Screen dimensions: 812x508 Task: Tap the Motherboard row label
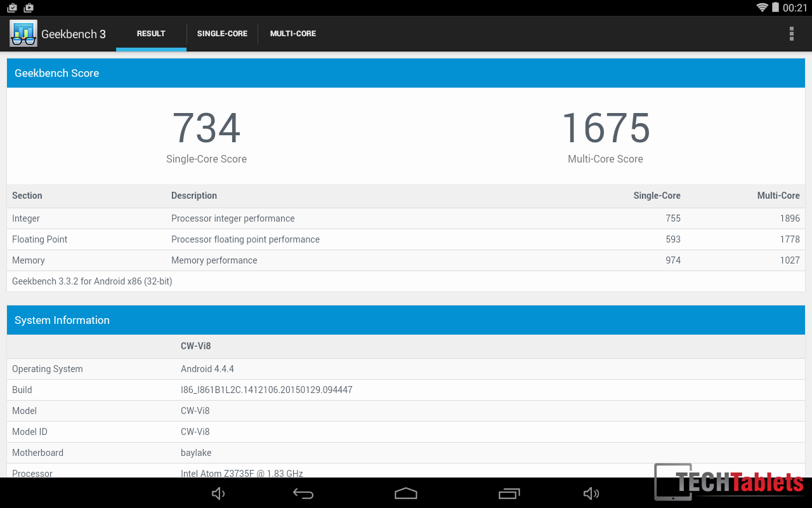coord(38,453)
